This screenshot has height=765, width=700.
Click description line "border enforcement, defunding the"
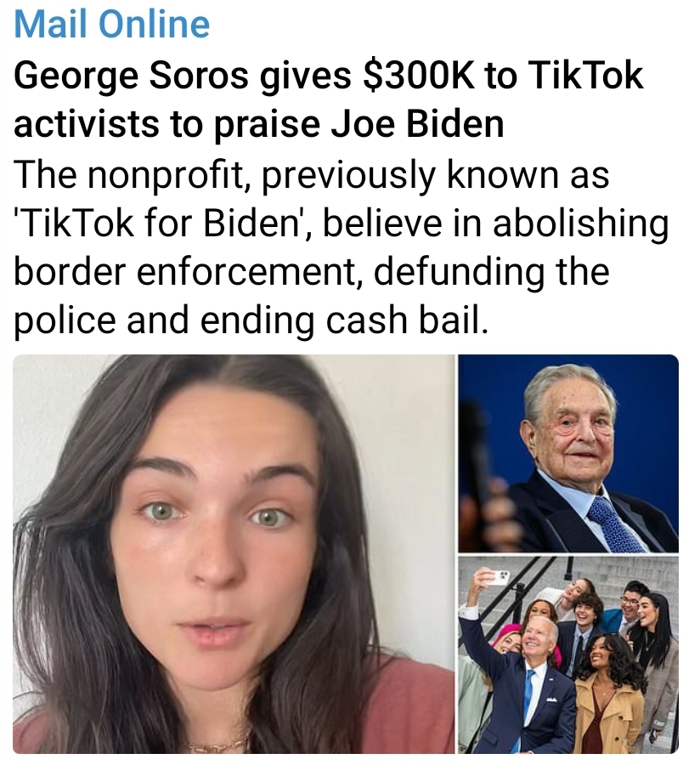pyautogui.click(x=312, y=272)
